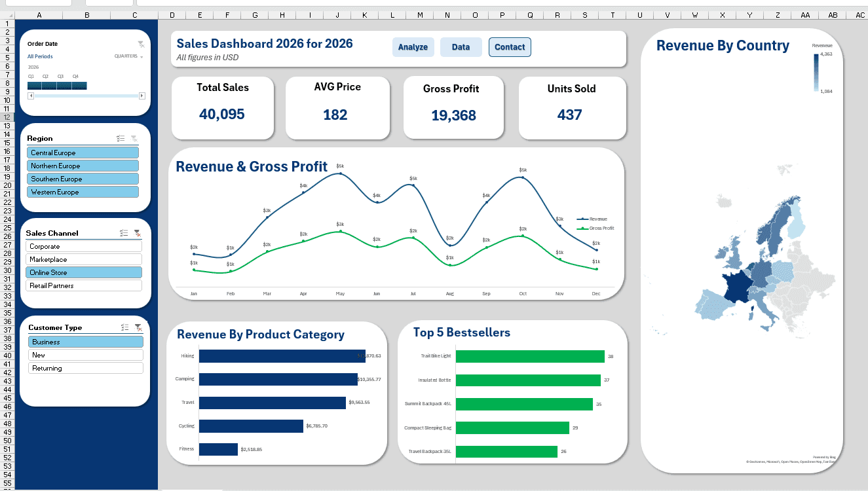Select the Marketplace sales channel

point(84,260)
